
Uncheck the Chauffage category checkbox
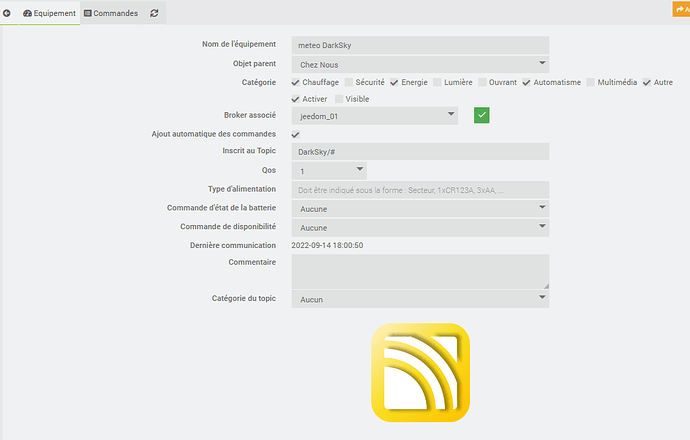(295, 82)
